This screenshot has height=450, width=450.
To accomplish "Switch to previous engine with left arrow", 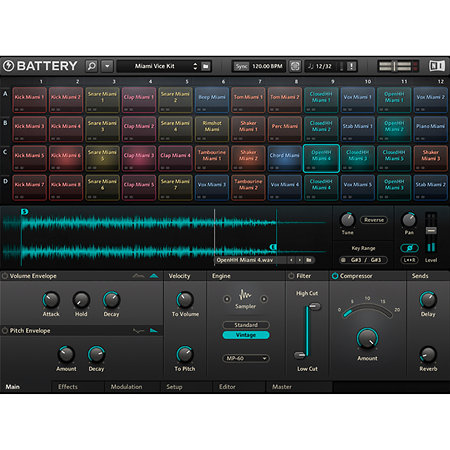I will pos(227,299).
